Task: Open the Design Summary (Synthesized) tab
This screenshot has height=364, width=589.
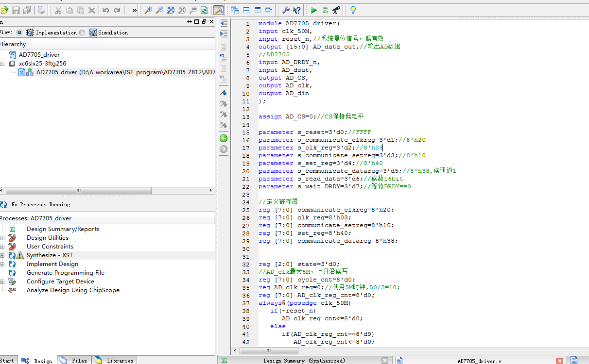Action: tap(304, 361)
